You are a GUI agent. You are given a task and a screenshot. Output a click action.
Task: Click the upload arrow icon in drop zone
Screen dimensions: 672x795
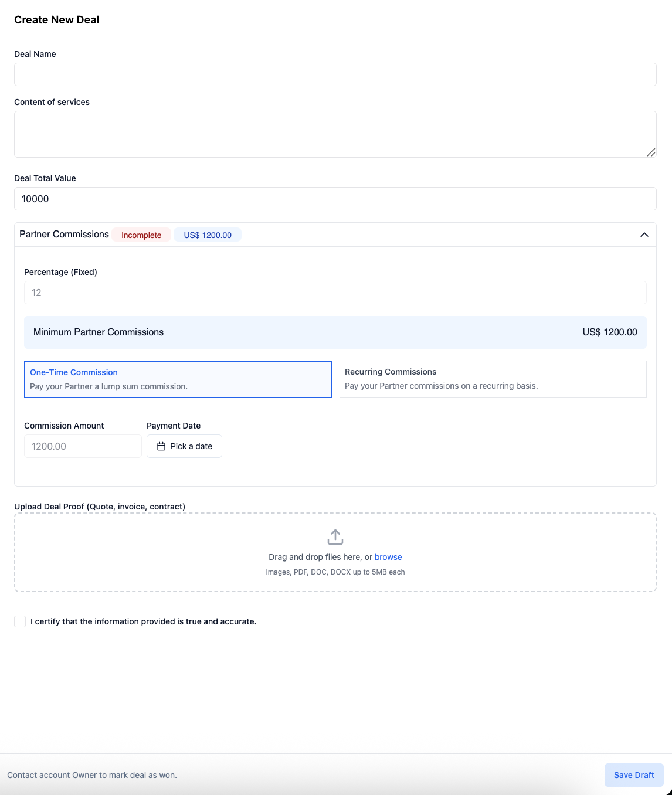tap(335, 537)
